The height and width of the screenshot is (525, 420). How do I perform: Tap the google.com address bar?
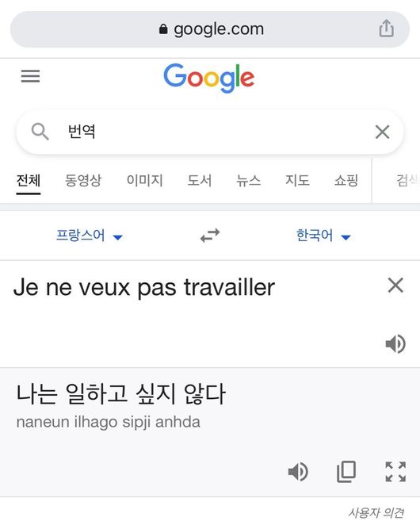pos(210,29)
